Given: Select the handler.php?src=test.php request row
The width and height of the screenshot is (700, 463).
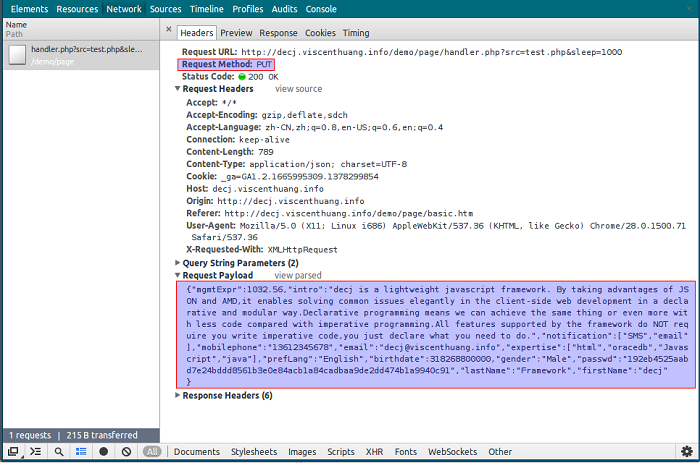Looking at the screenshot, I should click(81, 55).
